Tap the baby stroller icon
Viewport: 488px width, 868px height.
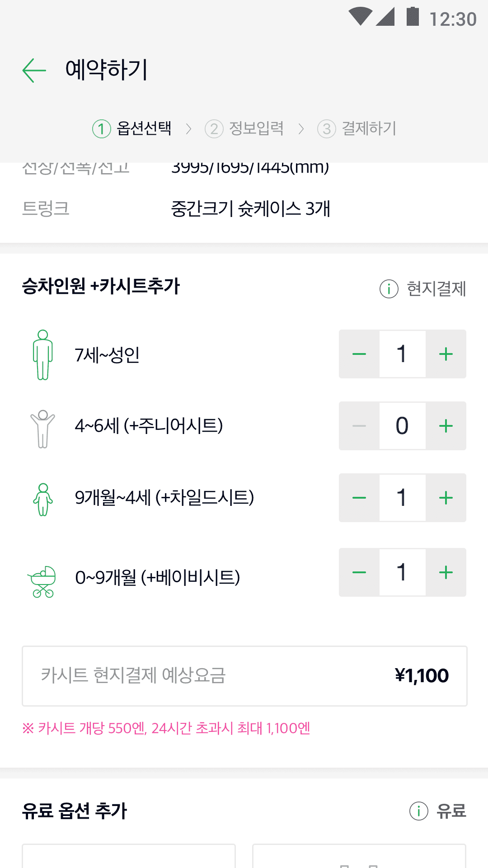42,581
